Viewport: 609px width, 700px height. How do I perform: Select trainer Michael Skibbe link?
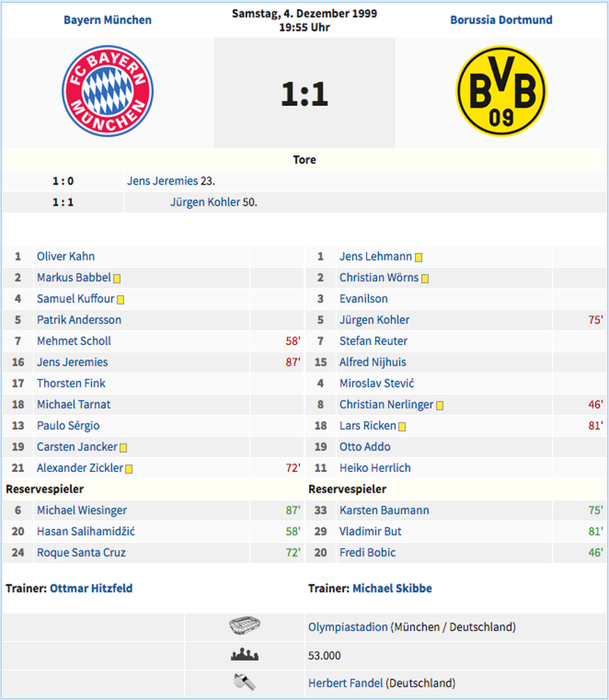point(392,588)
